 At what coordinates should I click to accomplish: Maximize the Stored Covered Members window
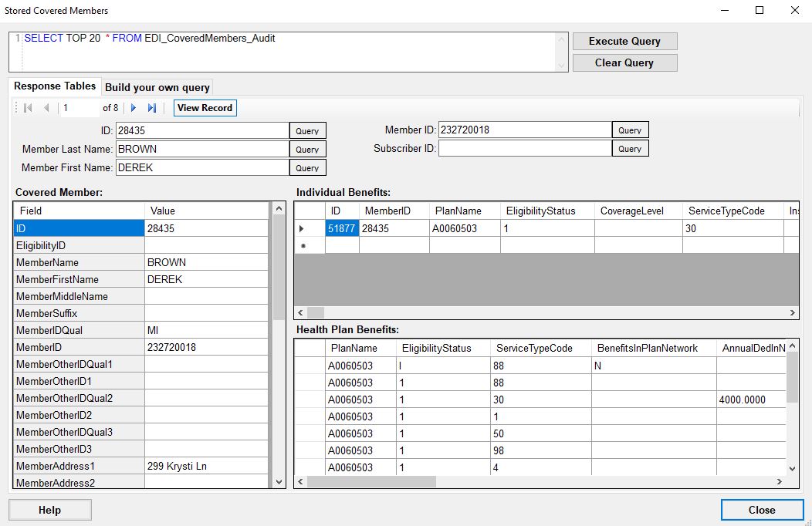(x=760, y=10)
